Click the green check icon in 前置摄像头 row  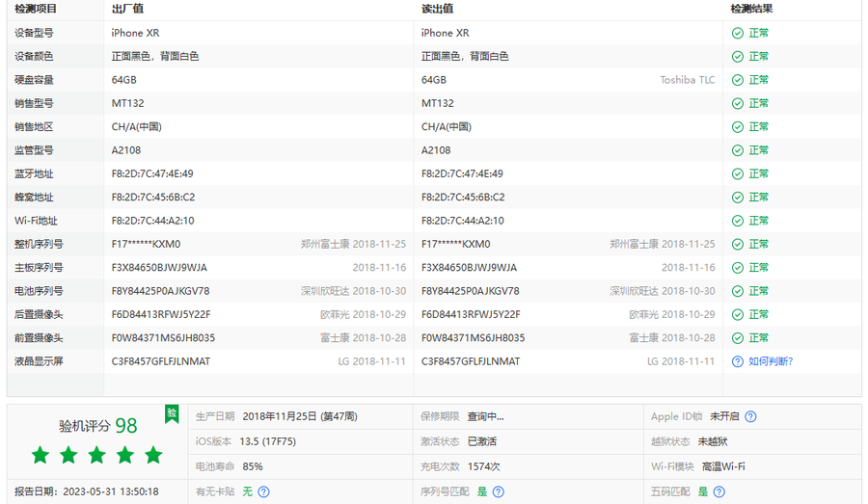738,338
